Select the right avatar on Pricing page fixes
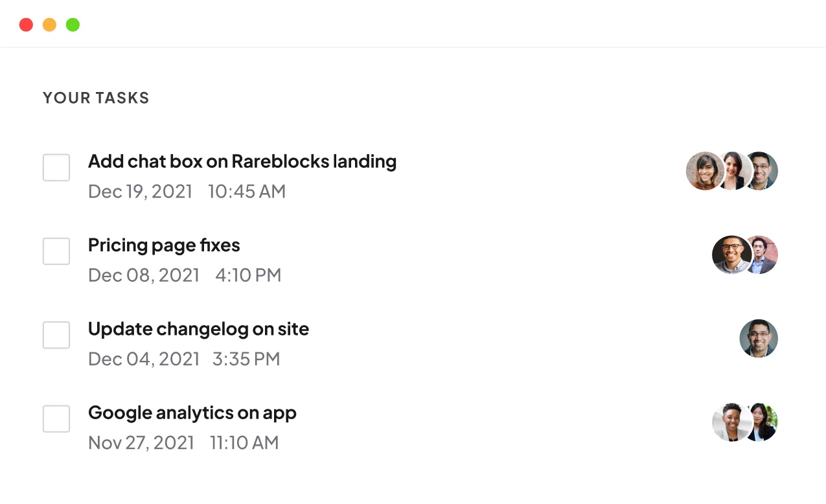826x504 pixels. pos(764,255)
